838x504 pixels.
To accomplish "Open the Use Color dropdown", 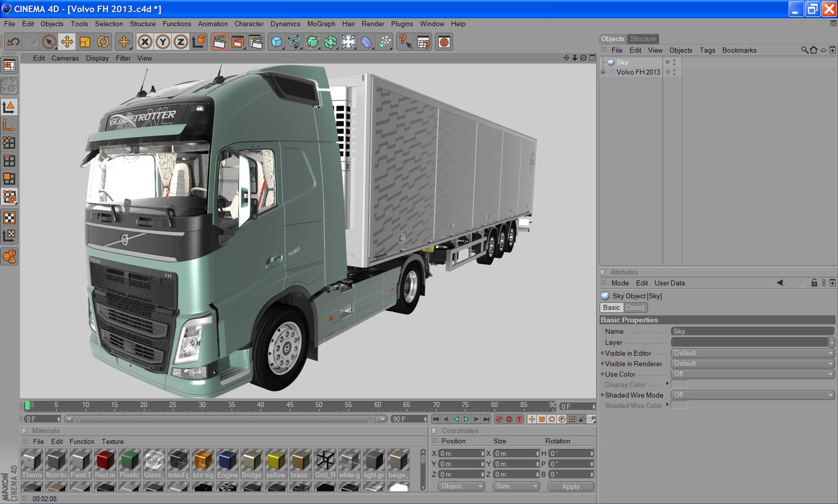I will coord(753,374).
